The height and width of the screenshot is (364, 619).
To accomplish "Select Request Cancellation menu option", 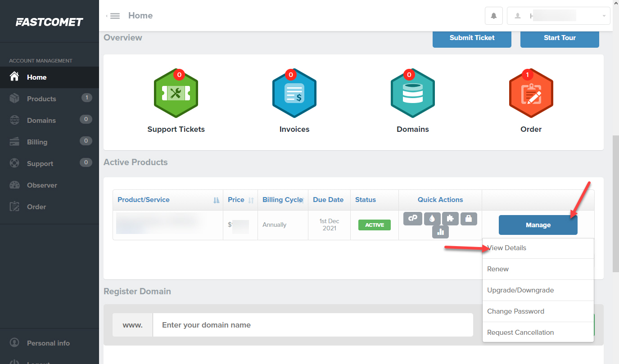I will pos(538,333).
